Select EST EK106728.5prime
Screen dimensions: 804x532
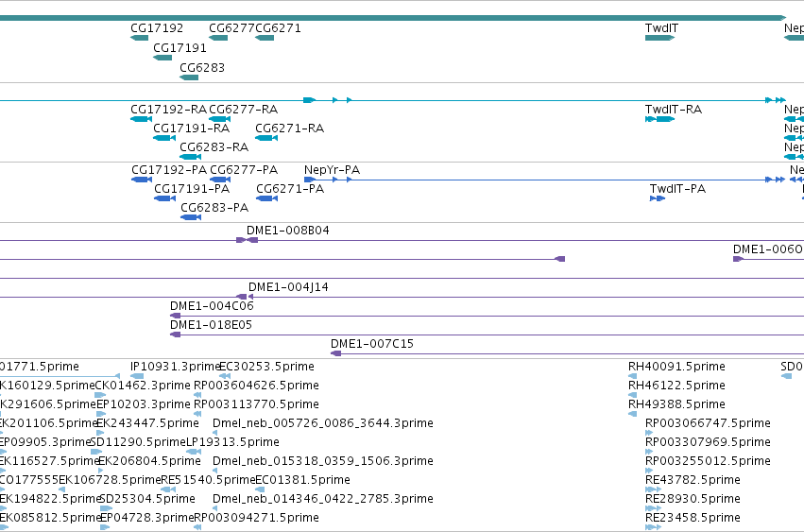point(110,481)
